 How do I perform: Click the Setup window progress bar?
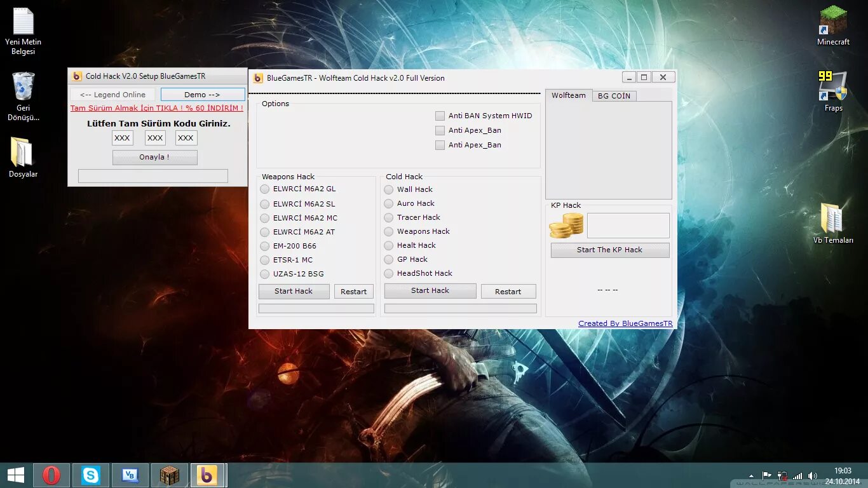coord(153,176)
